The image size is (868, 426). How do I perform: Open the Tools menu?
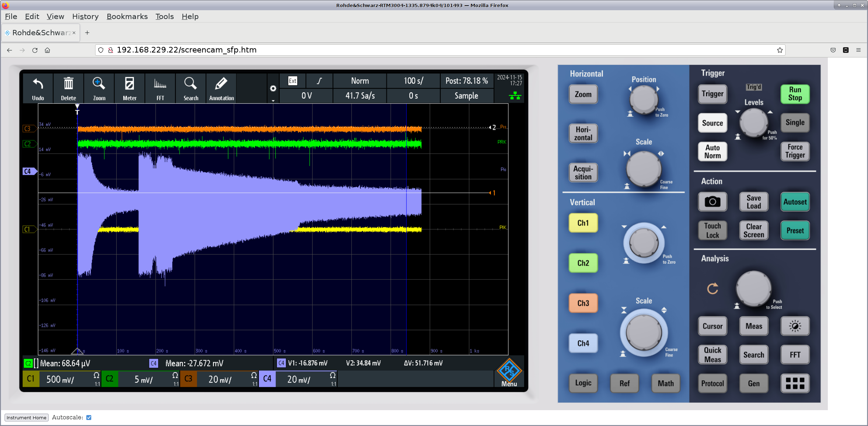pos(165,17)
